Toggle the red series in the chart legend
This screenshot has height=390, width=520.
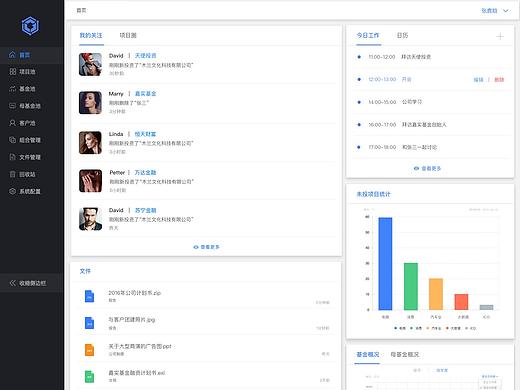(453, 328)
